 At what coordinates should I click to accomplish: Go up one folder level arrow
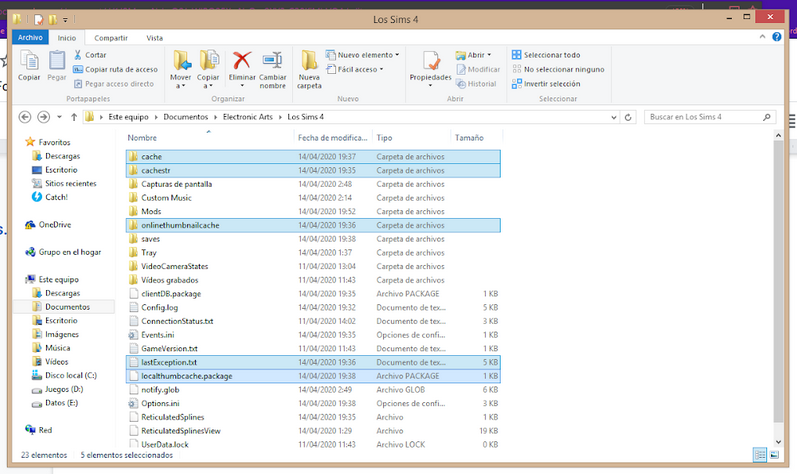pyautogui.click(x=73, y=117)
